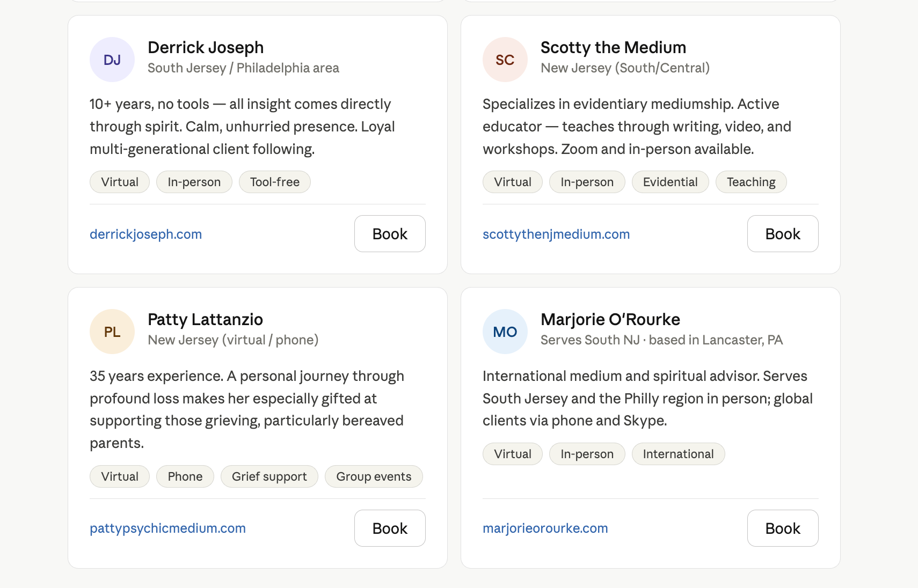Open the derrickjoseph.com link
Screen dimensions: 918x588
click(146, 234)
